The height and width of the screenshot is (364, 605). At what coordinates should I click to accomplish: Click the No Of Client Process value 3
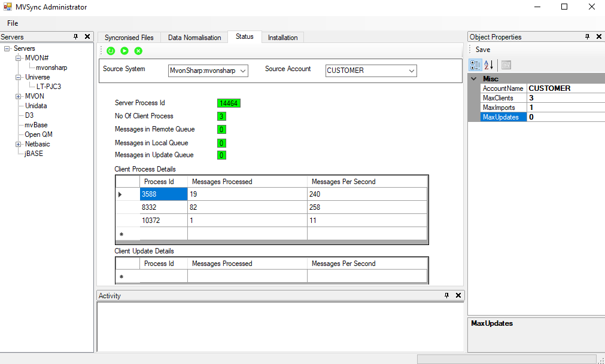point(221,117)
